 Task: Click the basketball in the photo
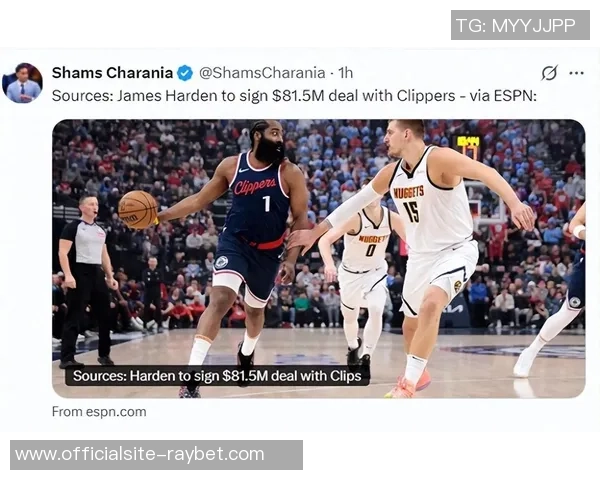[138, 210]
